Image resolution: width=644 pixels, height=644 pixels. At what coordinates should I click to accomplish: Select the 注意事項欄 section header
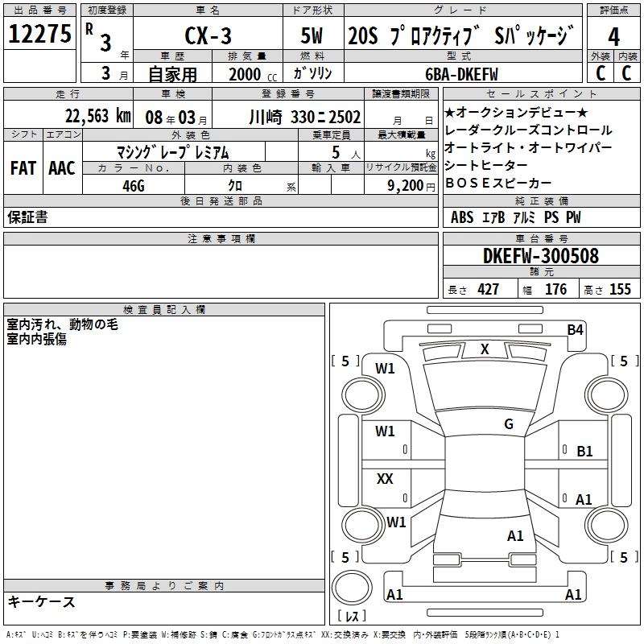tap(221, 238)
